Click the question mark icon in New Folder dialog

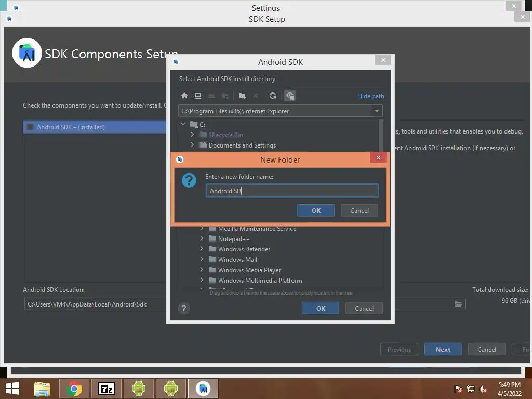(x=189, y=180)
